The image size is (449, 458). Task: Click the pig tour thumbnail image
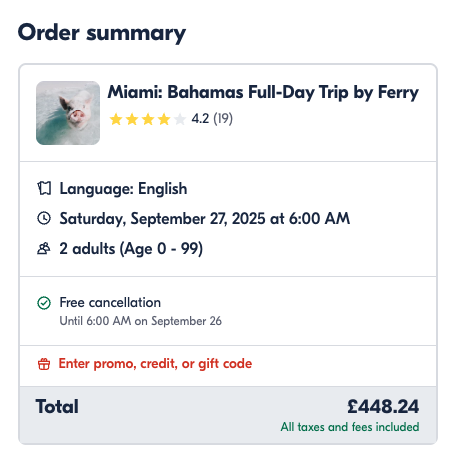tap(68, 113)
